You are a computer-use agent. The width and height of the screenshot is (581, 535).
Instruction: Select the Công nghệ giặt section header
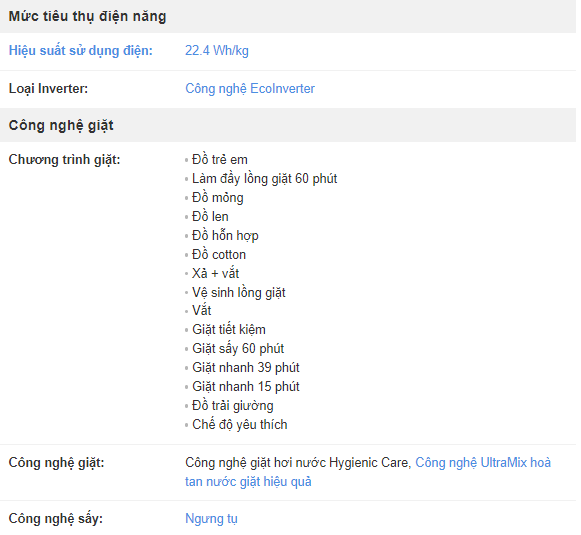click(61, 125)
